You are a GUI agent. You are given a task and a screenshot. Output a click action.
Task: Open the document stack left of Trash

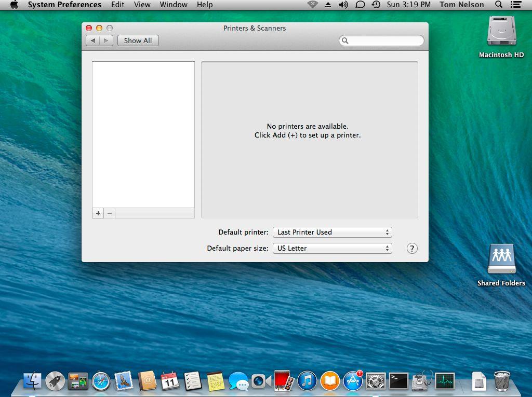478,381
